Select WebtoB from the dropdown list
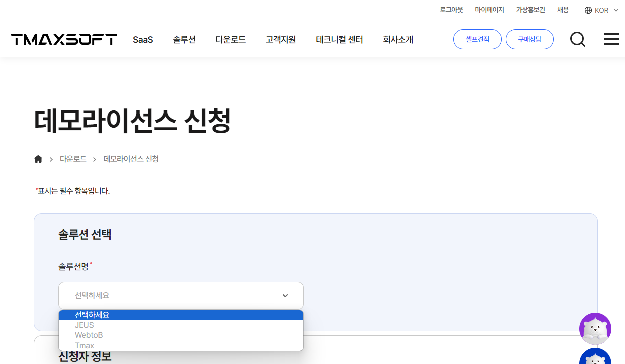Image resolution: width=625 pixels, height=364 pixels. click(x=181, y=335)
